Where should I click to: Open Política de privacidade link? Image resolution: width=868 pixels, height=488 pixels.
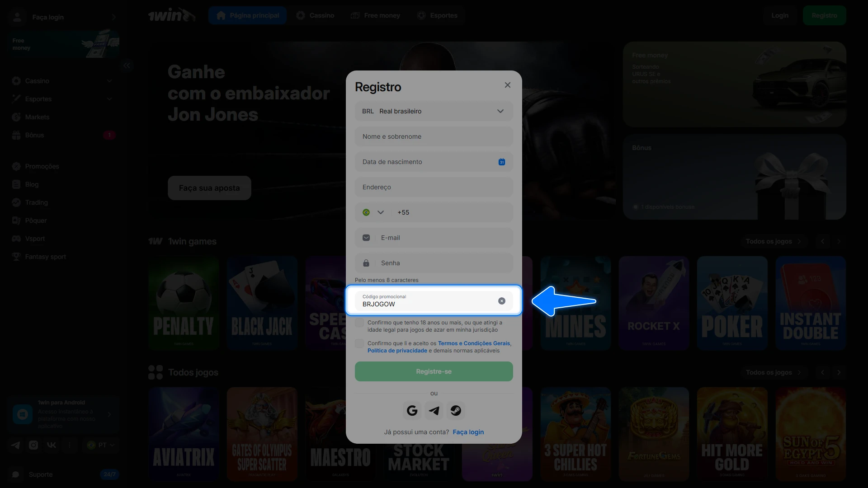click(397, 351)
